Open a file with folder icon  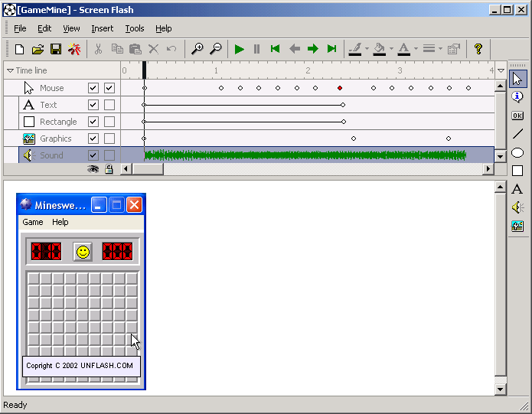(38, 49)
